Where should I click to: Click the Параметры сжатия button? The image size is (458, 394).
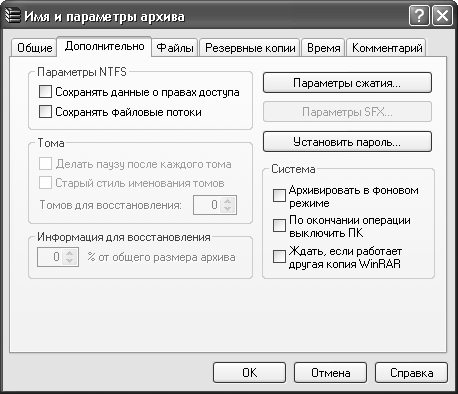[347, 83]
